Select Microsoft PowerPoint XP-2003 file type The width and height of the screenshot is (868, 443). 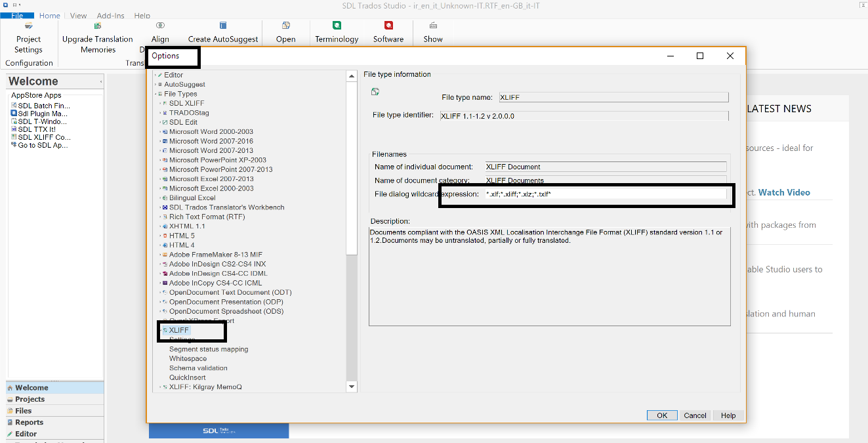pos(218,160)
